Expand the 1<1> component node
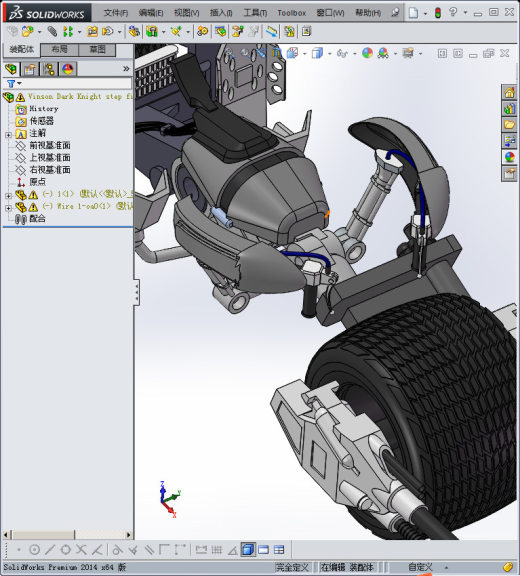Image resolution: width=520 pixels, height=576 pixels. [x=8, y=196]
